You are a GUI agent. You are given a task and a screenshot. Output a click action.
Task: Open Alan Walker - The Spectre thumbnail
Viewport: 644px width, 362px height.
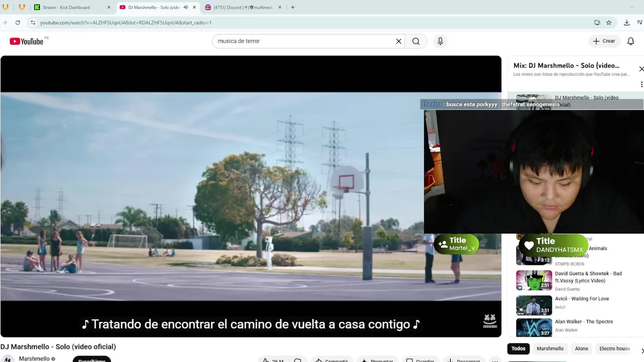[x=534, y=327]
